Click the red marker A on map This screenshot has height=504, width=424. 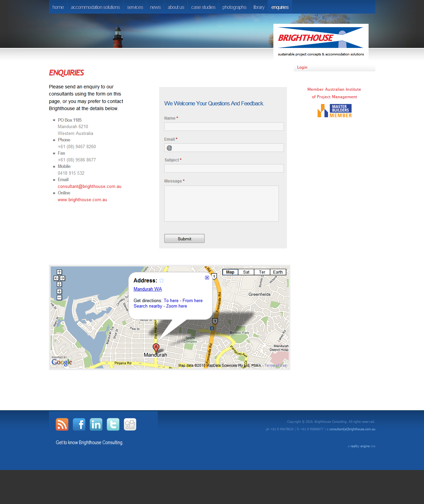pos(156,347)
